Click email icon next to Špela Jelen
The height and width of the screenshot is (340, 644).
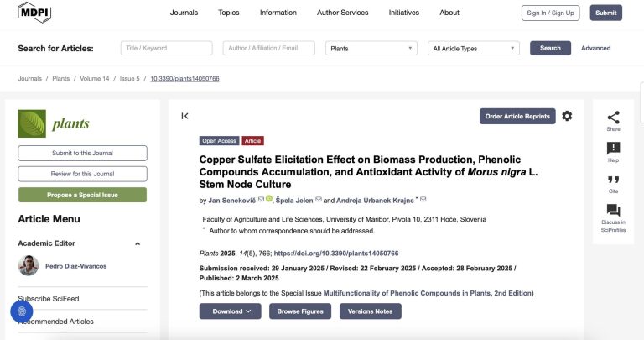(319, 200)
